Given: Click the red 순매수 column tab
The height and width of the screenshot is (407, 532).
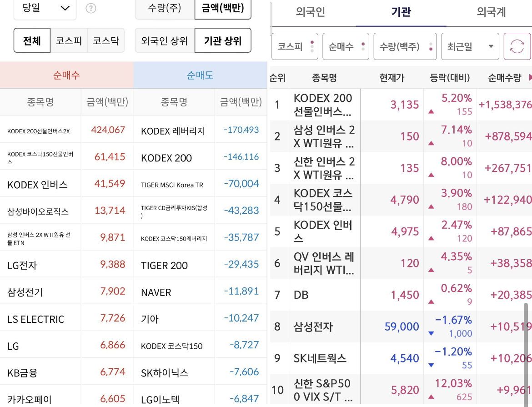Looking at the screenshot, I should pyautogui.click(x=66, y=75).
